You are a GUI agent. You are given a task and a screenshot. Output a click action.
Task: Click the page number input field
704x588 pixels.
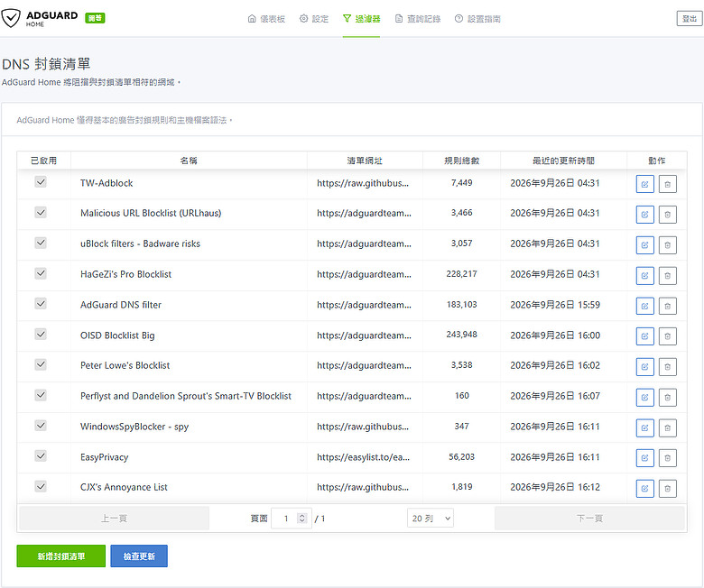pos(291,518)
